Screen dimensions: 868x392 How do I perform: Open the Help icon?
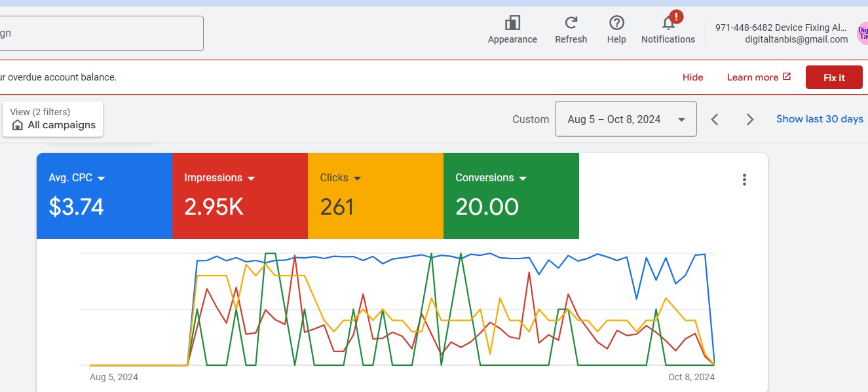pyautogui.click(x=616, y=24)
